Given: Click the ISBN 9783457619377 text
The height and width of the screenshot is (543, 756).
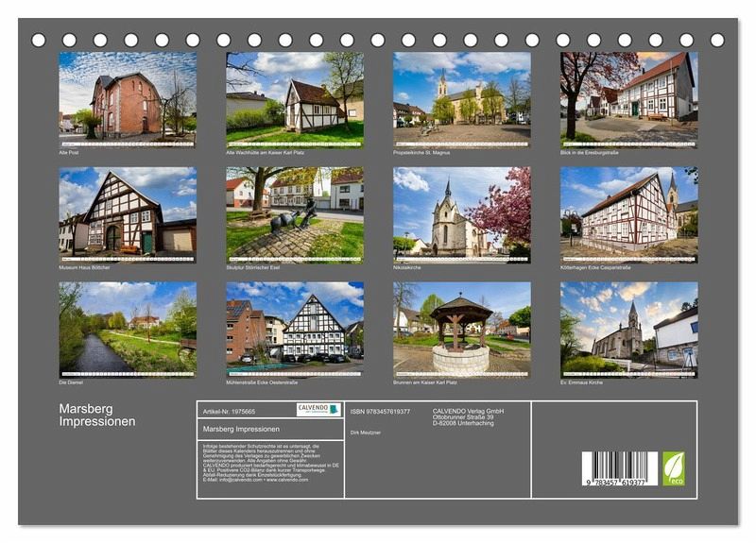Looking at the screenshot, I should tap(380, 412).
